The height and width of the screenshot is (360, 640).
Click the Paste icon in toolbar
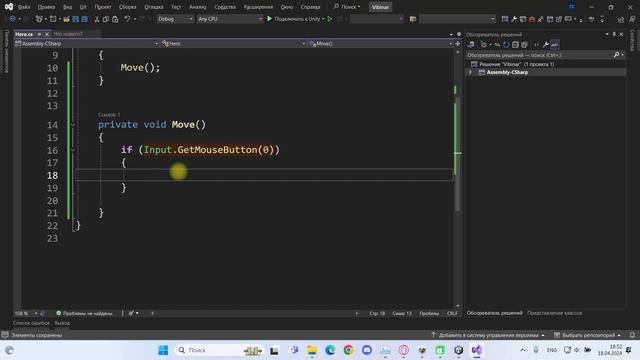[x=115, y=19]
